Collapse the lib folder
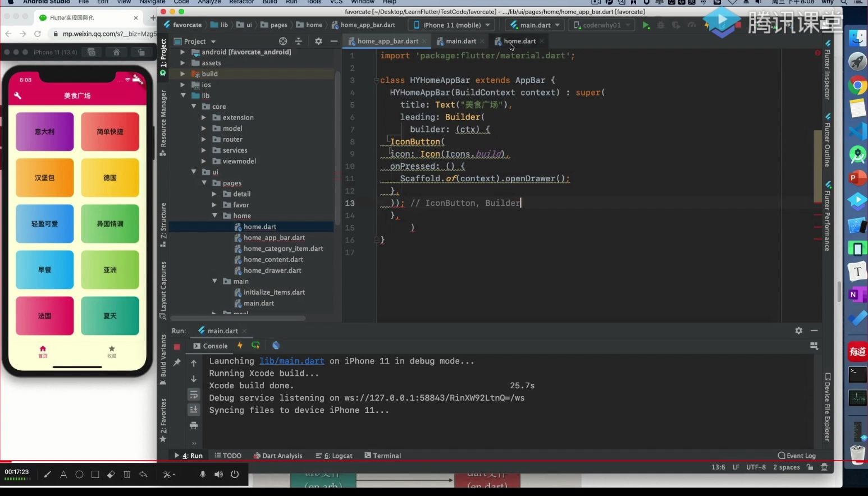The image size is (868, 496). click(182, 95)
